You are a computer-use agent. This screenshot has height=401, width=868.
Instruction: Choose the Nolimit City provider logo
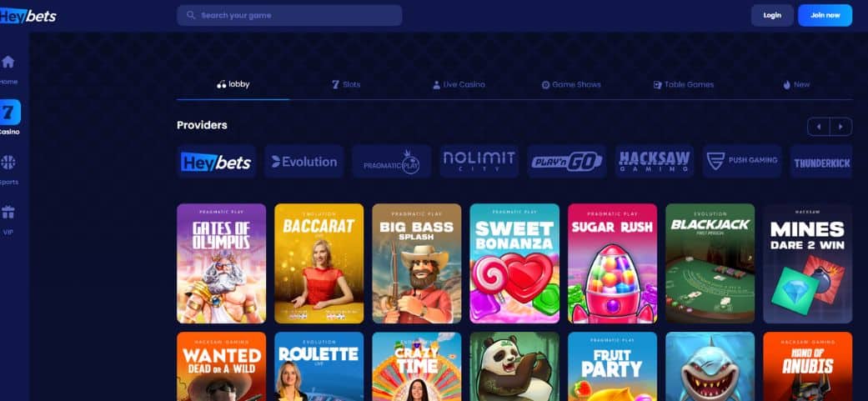click(x=479, y=162)
